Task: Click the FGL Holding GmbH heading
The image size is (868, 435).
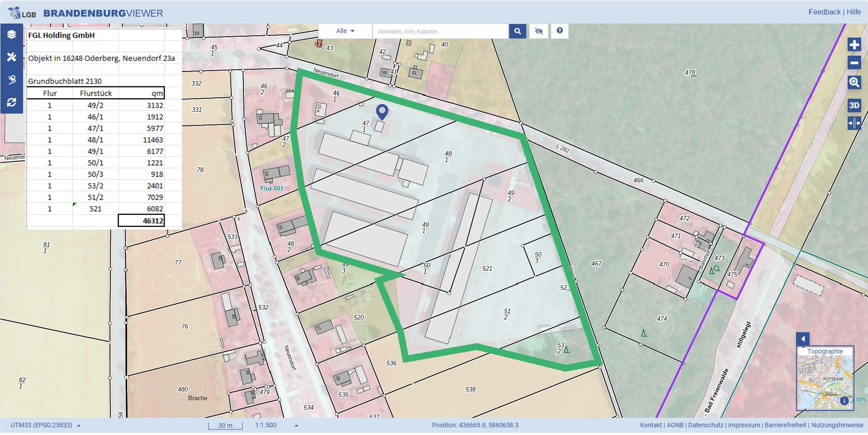Action: click(62, 35)
